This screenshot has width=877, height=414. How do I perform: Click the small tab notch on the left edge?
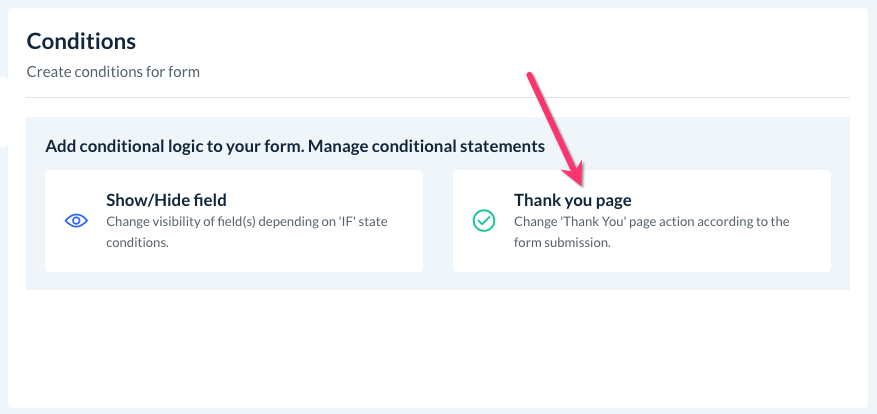[4, 110]
